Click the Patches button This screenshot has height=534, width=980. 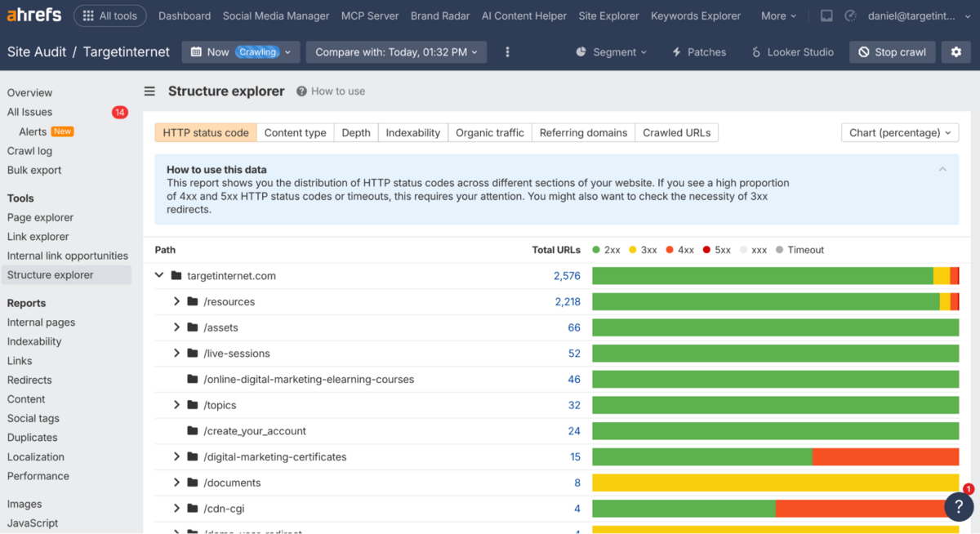(698, 51)
